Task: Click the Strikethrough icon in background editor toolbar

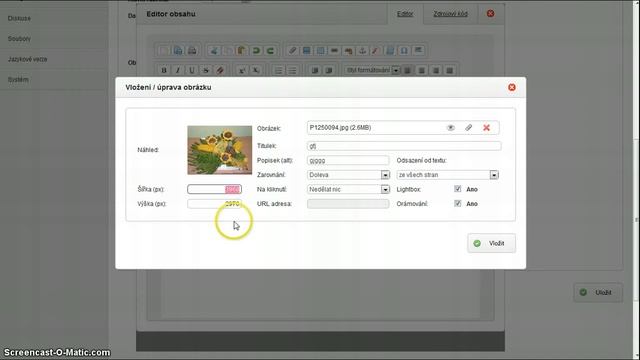Action: 206,70
